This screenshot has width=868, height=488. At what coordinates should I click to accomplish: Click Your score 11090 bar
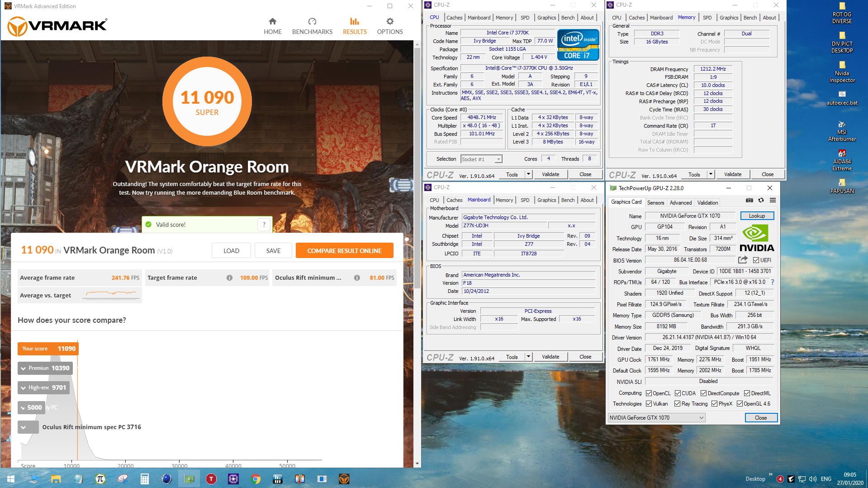[48, 349]
